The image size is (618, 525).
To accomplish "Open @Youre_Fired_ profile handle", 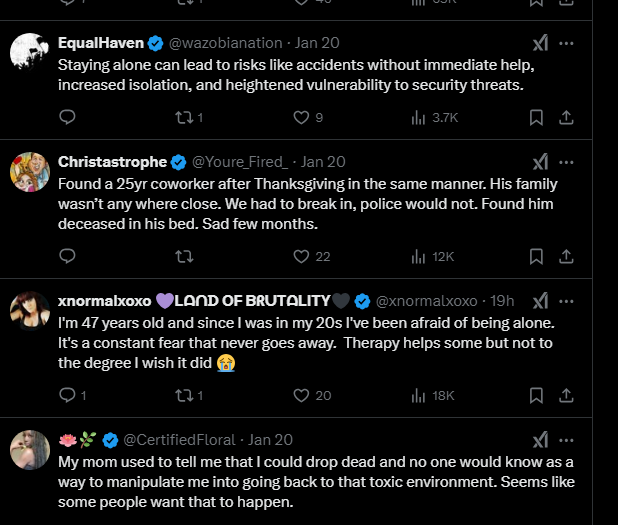I will [240, 161].
